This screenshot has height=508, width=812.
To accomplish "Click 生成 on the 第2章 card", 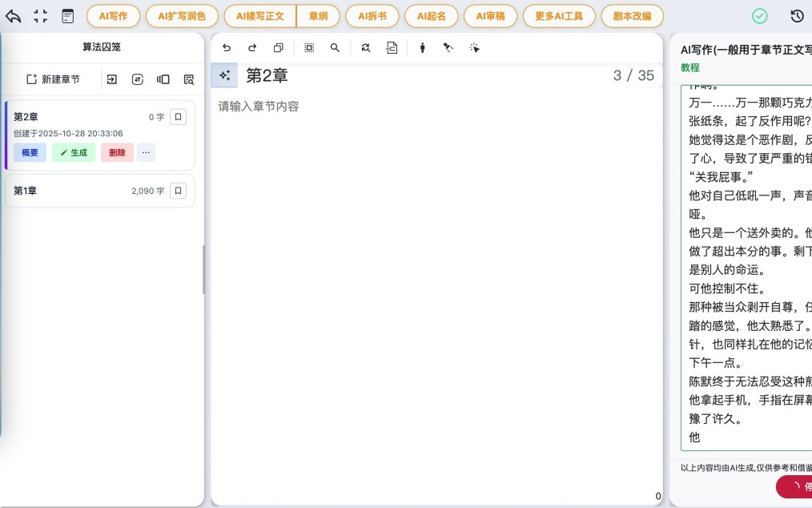I will point(73,152).
